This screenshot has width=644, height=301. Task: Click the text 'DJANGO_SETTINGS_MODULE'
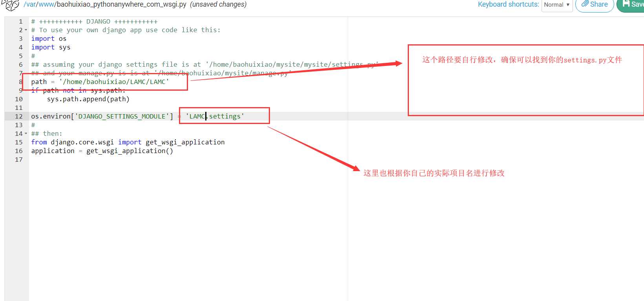122,117
